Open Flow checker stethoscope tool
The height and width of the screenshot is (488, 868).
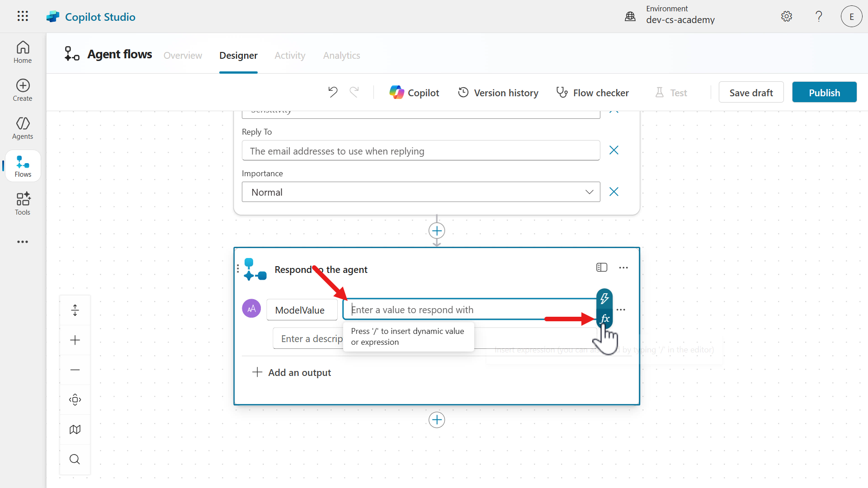[x=592, y=93]
